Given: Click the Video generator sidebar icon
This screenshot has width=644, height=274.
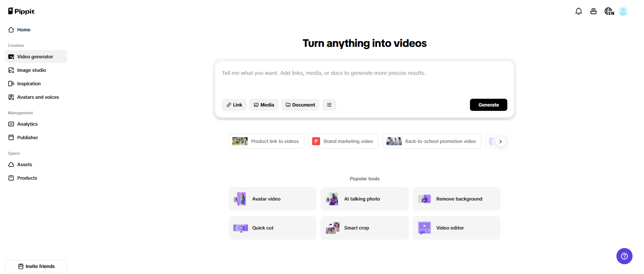Looking at the screenshot, I should (x=11, y=57).
